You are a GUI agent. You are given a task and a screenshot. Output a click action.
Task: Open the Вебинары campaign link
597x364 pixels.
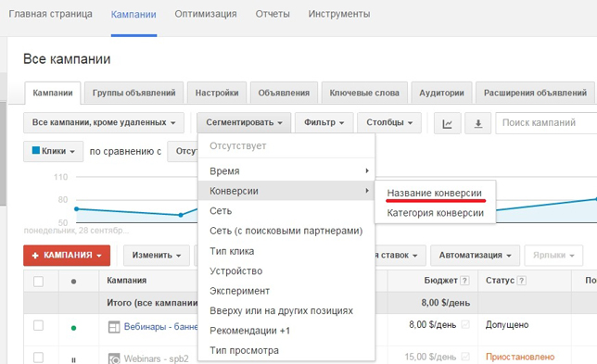pos(160,326)
